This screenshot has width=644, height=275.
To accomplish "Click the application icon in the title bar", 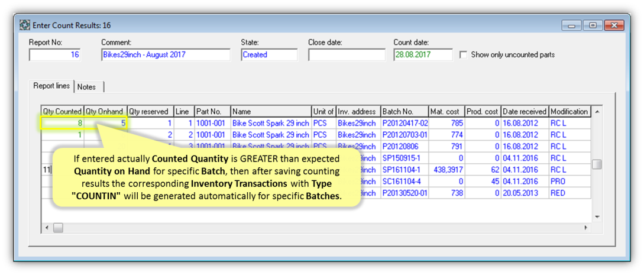I will pos(25,25).
